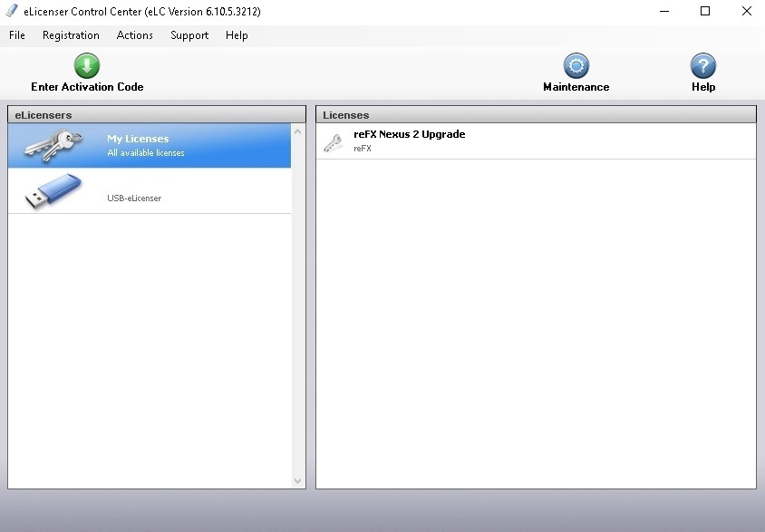Open the Support menu
Image resolution: width=765 pixels, height=532 pixels.
coord(189,35)
